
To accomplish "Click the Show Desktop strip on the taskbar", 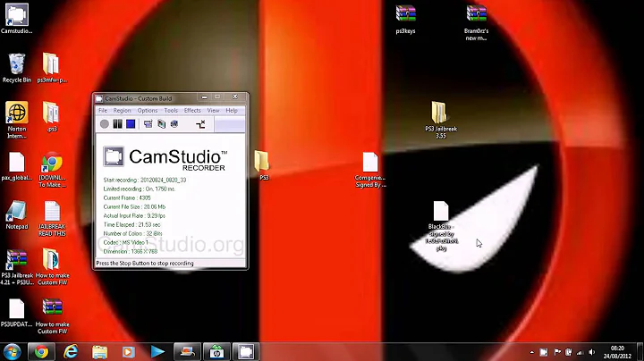I will [x=640, y=351].
